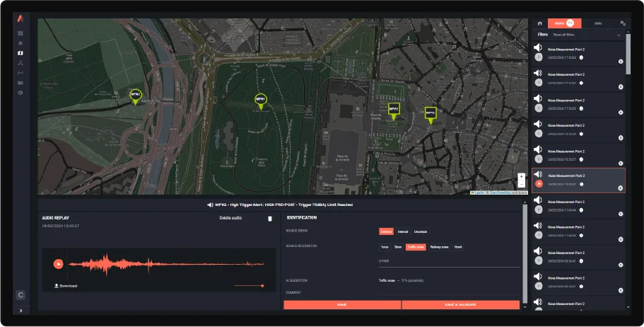Open the network hierarchy sidebar icon
Viewport: 644px width, 327px height.
[21, 63]
